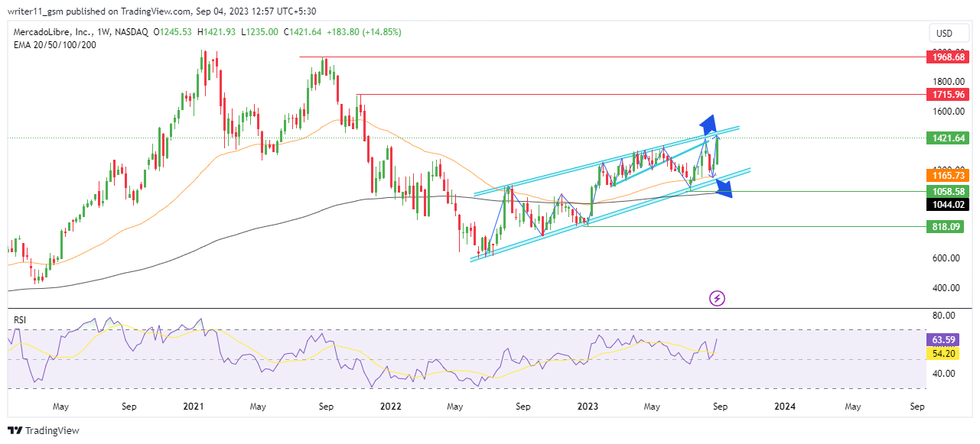980x444 pixels.
Task: Click the 1058.58 green level label
Action: [x=947, y=192]
